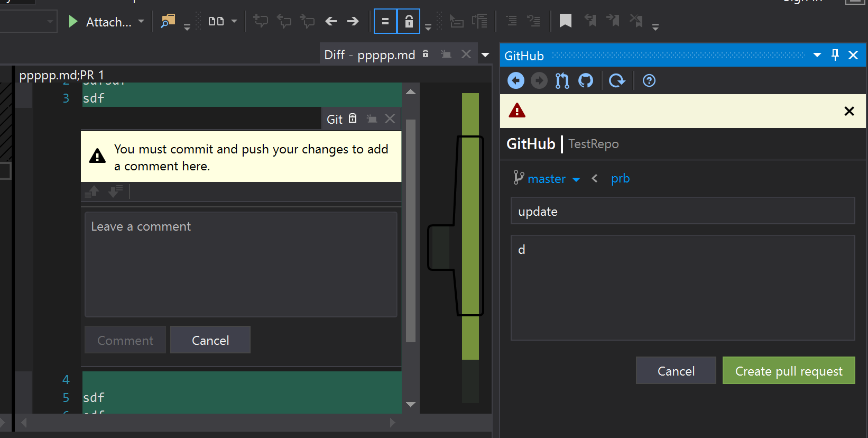Open the master target branch dropdown
868x438 pixels.
point(553,179)
